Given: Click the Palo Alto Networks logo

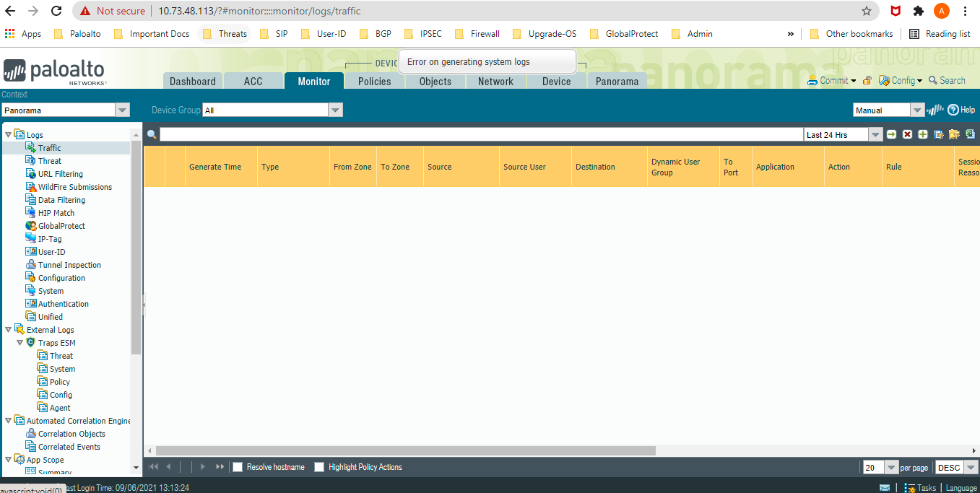Looking at the screenshot, I should pos(54,71).
